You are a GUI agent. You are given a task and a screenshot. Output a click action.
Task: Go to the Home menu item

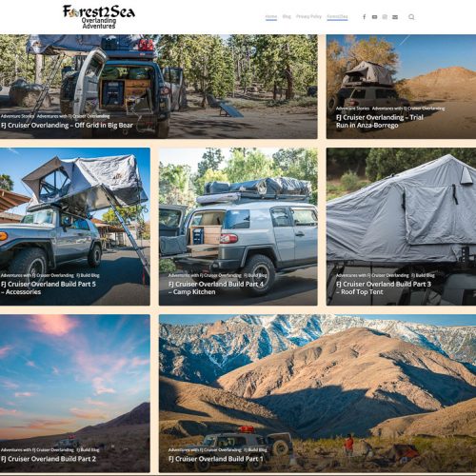[x=271, y=16]
